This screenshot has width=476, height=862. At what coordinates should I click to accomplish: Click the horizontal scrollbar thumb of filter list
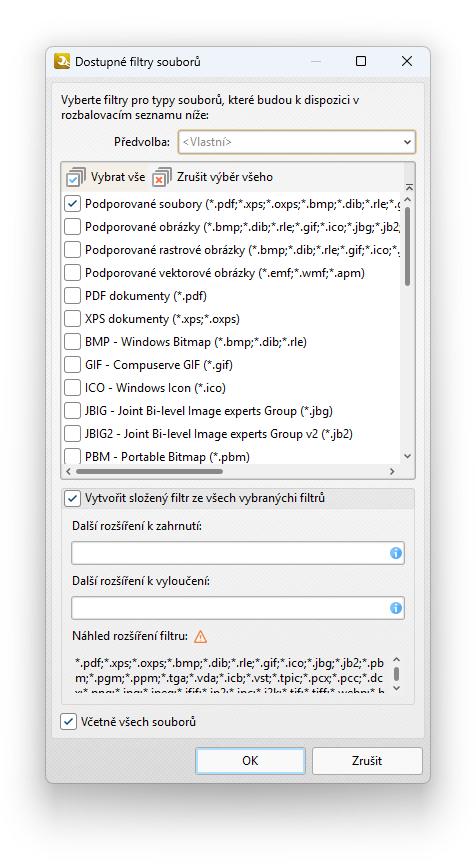150,471
